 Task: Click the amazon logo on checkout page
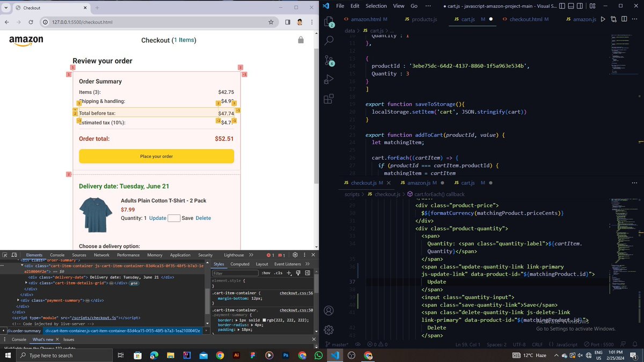tap(26, 41)
